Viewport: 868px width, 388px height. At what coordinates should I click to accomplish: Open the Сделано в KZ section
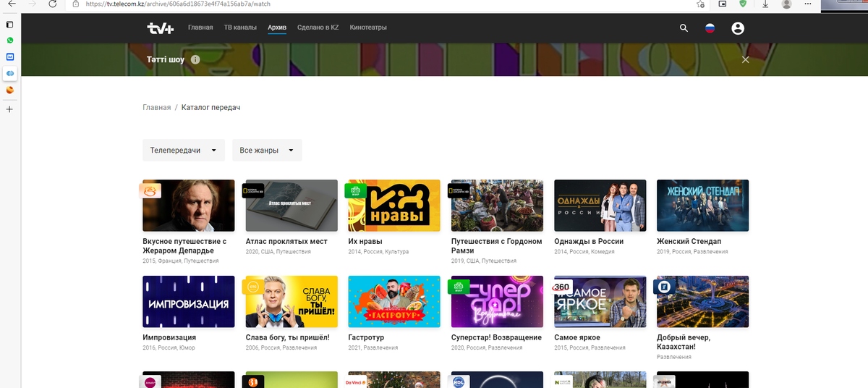318,28
